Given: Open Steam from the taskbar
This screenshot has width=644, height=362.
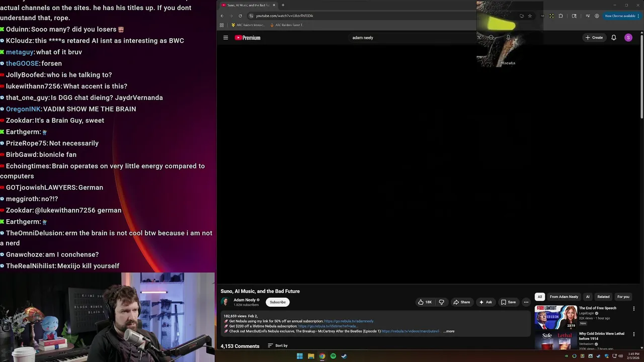Looking at the screenshot, I should point(344,356).
